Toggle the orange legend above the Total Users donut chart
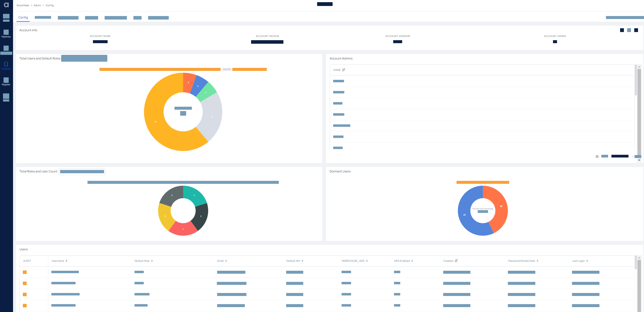644x312 pixels. coord(160,69)
